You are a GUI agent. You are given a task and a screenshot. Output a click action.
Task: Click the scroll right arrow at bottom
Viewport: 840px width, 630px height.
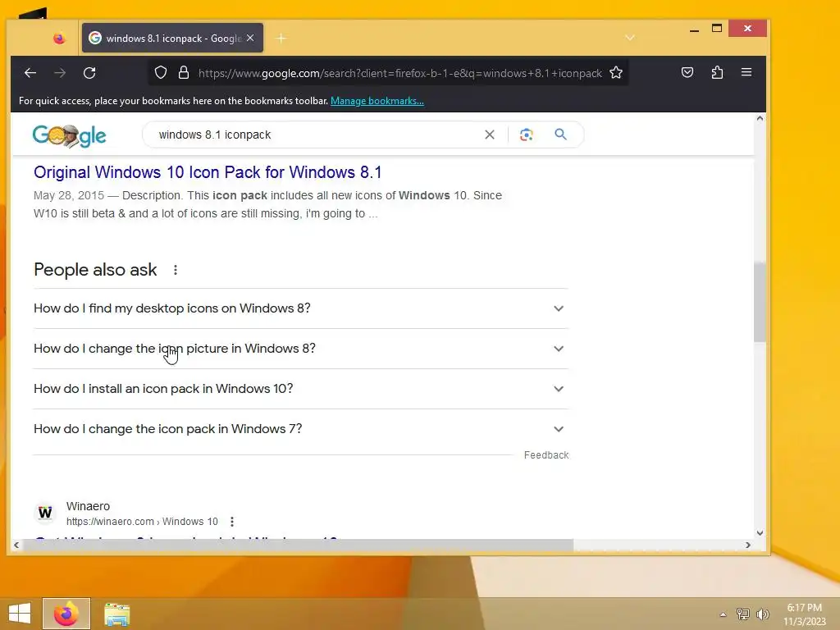tap(748, 545)
